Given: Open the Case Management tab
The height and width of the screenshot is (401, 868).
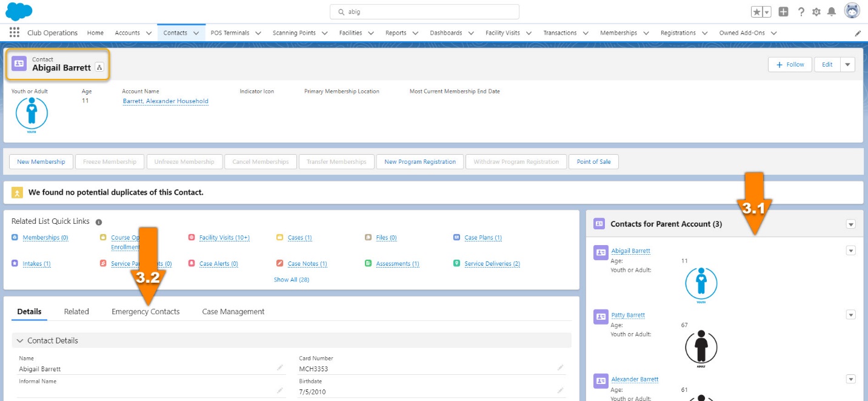Looking at the screenshot, I should 233,311.
